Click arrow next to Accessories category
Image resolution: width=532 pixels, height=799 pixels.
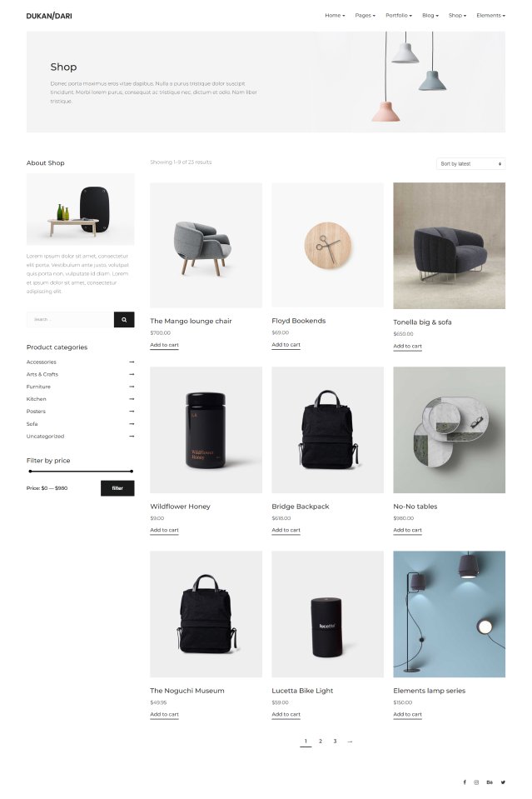tap(132, 362)
